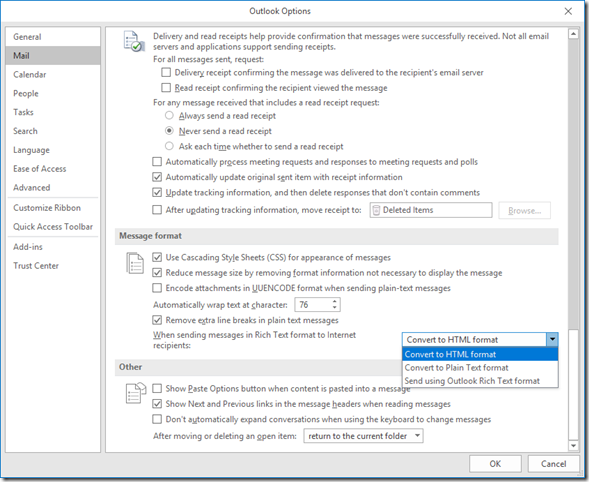Open the After moving or deleting item dropdown
589x482 pixels.
(x=363, y=436)
